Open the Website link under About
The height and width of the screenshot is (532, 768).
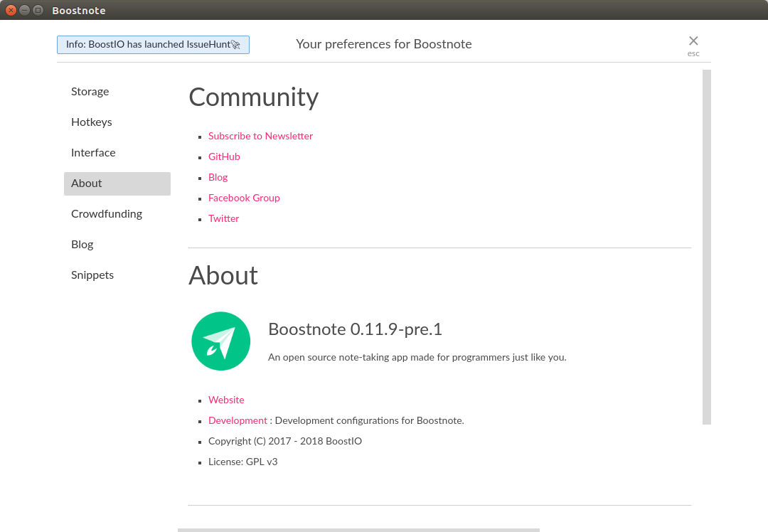[226, 400]
